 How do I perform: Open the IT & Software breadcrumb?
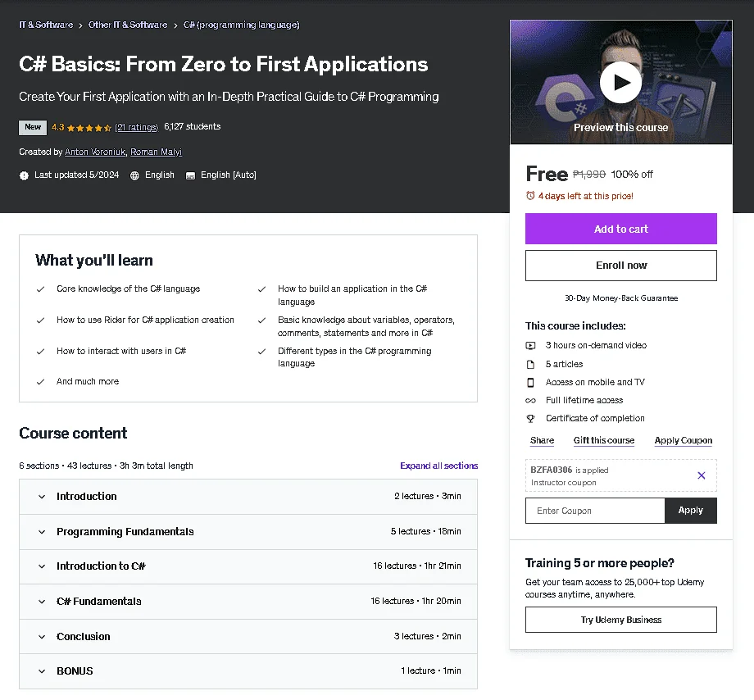tap(46, 25)
